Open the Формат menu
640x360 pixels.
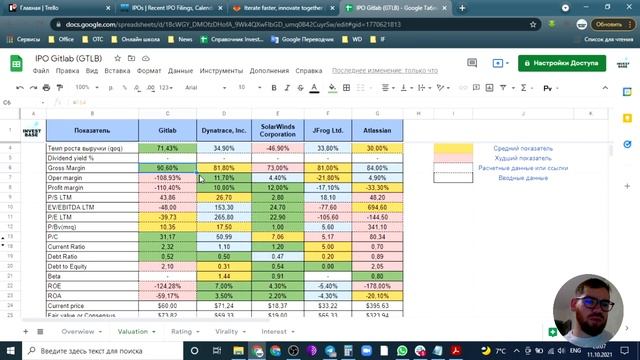point(149,71)
